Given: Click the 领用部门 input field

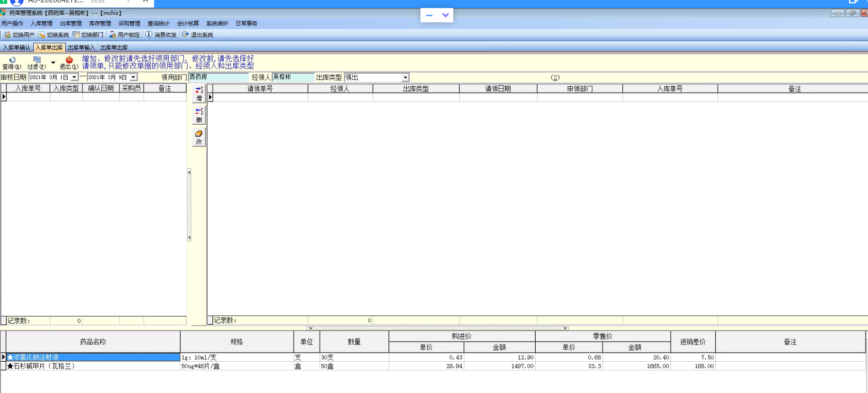Looking at the screenshot, I should 219,77.
